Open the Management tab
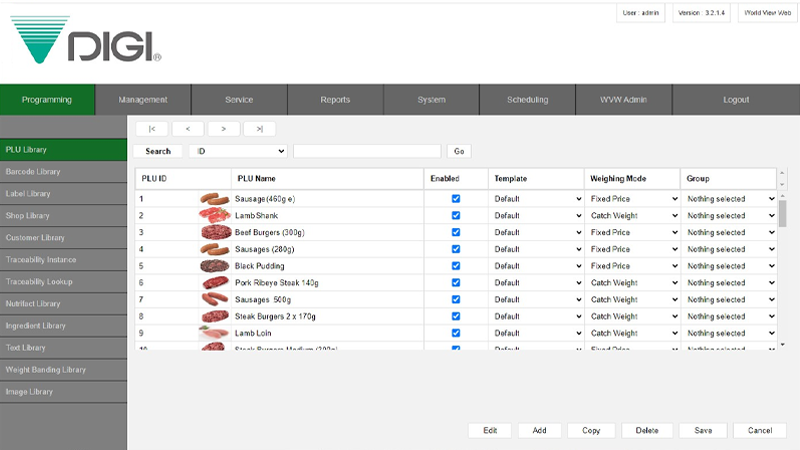800x450 pixels. click(143, 100)
